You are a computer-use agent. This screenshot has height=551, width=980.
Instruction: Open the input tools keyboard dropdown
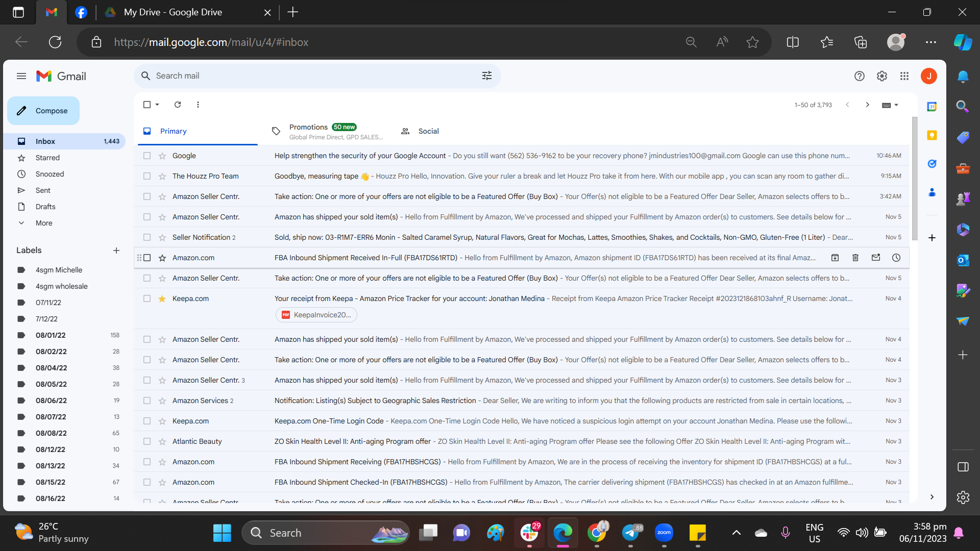pyautogui.click(x=890, y=105)
